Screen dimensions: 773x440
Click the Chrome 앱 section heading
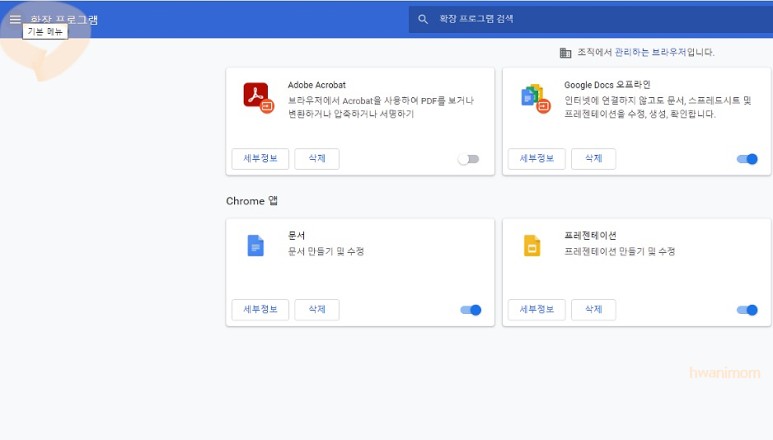(252, 201)
